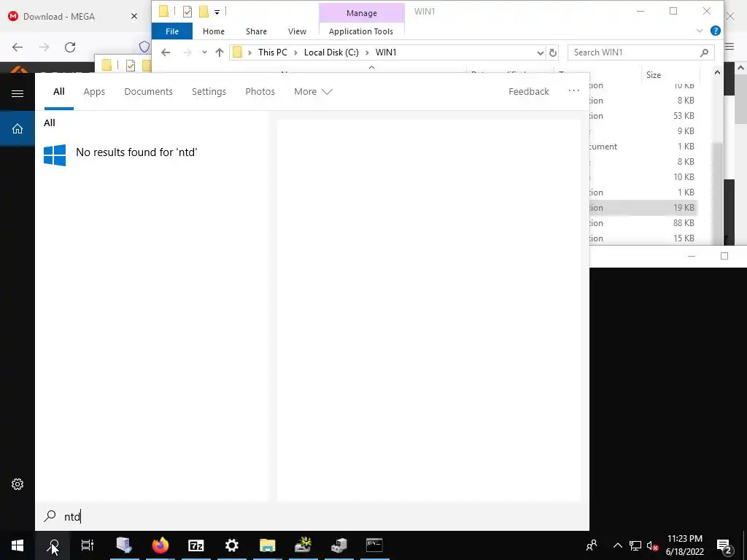Switch to the Photos search tab

tap(260, 91)
